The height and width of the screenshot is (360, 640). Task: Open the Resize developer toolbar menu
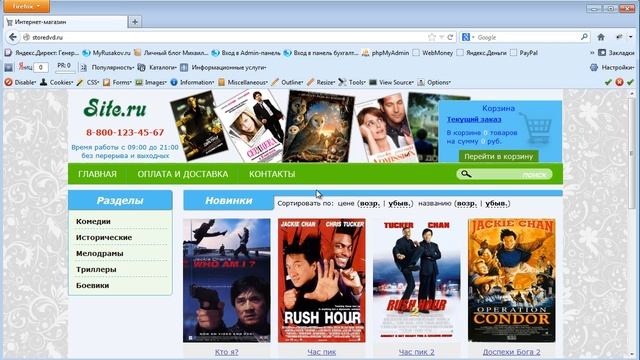click(321, 82)
